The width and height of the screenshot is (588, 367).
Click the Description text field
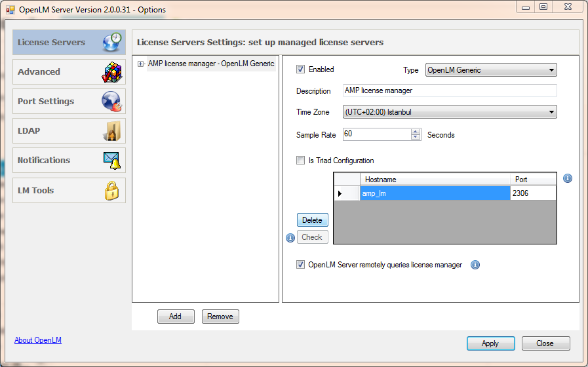[450, 90]
